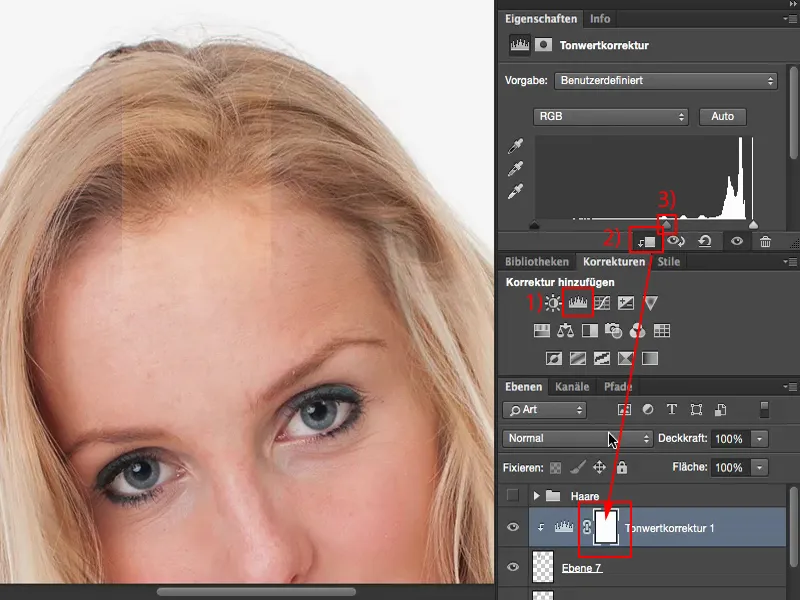Add a Selective Color adjustment
The height and width of the screenshot is (600, 800).
(626, 359)
